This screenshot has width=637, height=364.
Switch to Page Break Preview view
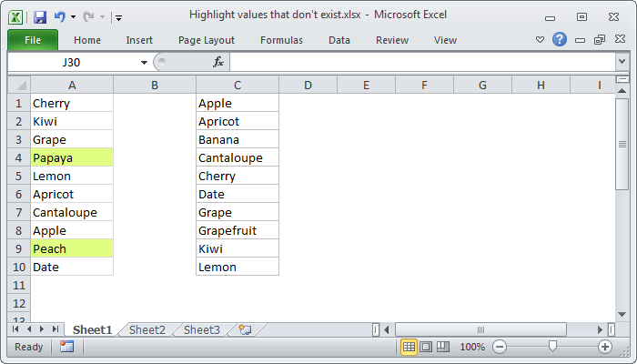coord(442,347)
